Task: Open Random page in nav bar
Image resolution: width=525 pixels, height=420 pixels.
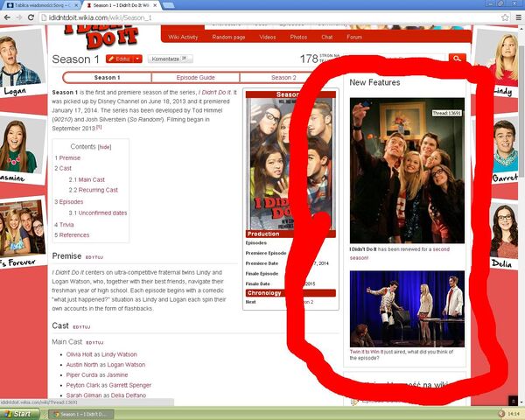Action: 228,37
